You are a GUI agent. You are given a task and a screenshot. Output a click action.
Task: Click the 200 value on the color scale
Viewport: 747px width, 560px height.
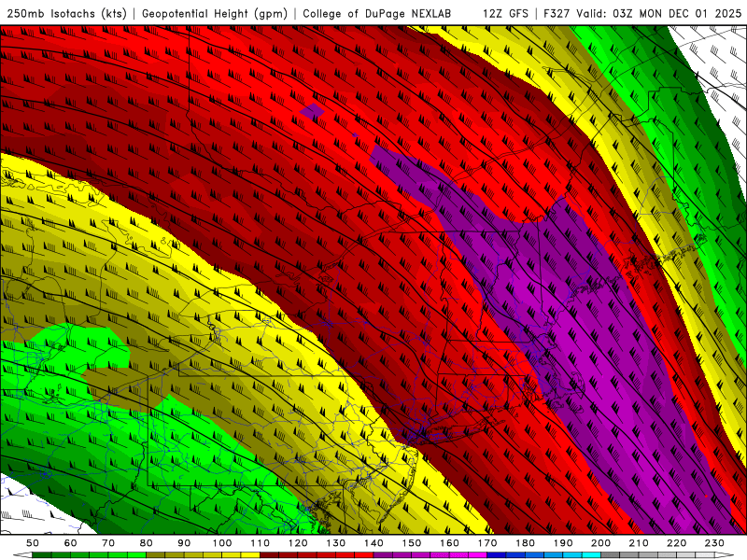[x=600, y=543]
